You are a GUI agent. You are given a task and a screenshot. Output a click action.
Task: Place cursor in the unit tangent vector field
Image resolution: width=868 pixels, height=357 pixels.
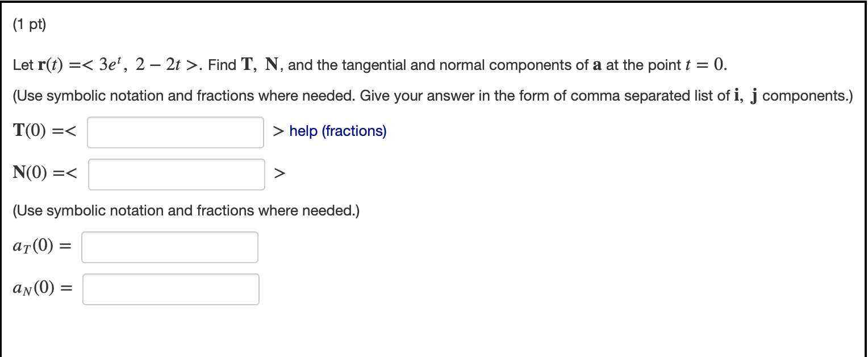tap(175, 132)
